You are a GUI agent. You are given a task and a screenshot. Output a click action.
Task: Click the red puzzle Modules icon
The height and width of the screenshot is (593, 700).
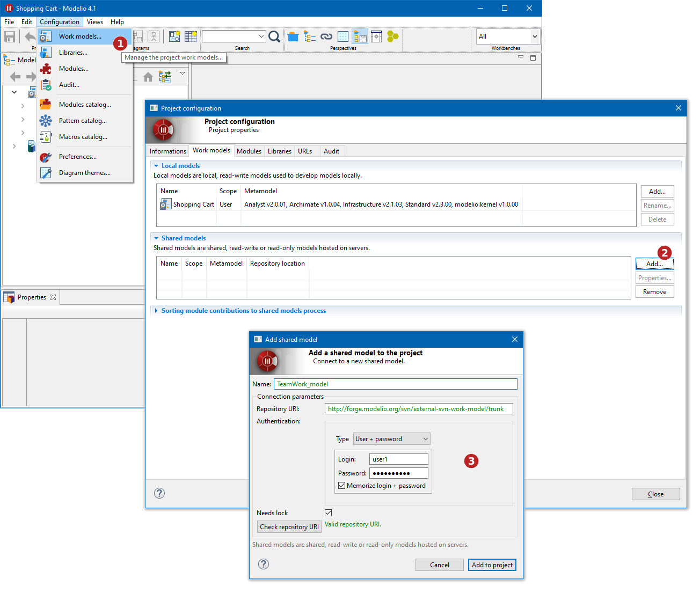pyautogui.click(x=46, y=69)
